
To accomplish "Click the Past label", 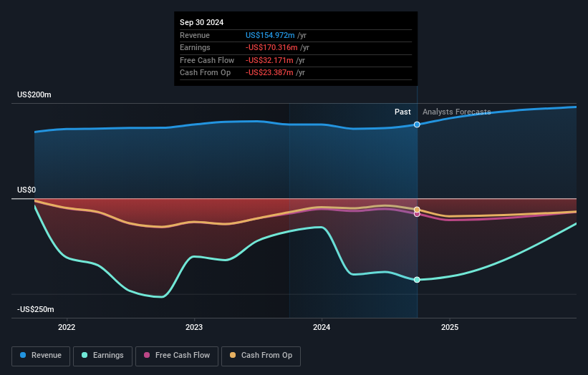I will [x=403, y=112].
